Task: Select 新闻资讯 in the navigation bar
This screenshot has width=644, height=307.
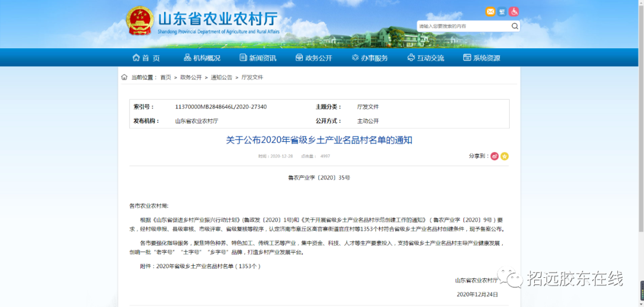Action: tap(258, 58)
